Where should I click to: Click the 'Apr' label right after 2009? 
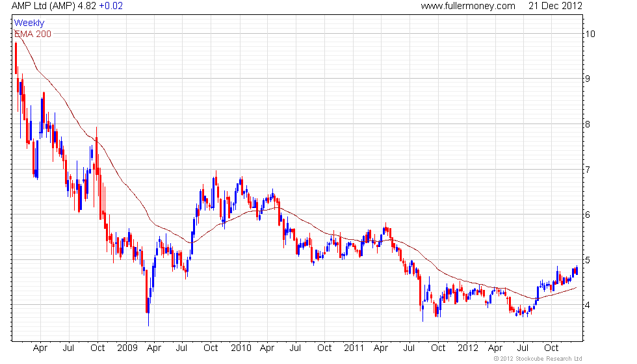[x=154, y=348]
